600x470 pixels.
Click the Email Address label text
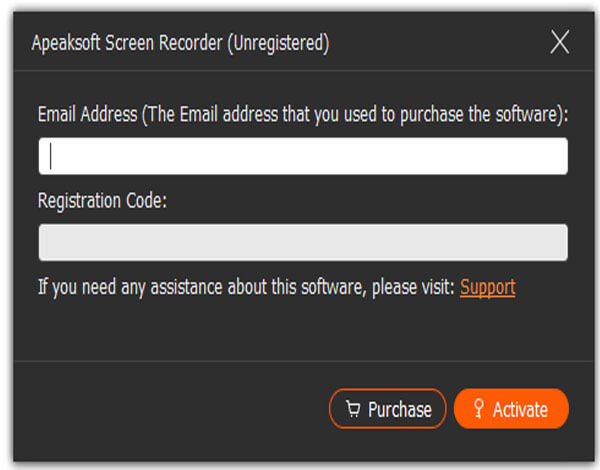(x=87, y=114)
